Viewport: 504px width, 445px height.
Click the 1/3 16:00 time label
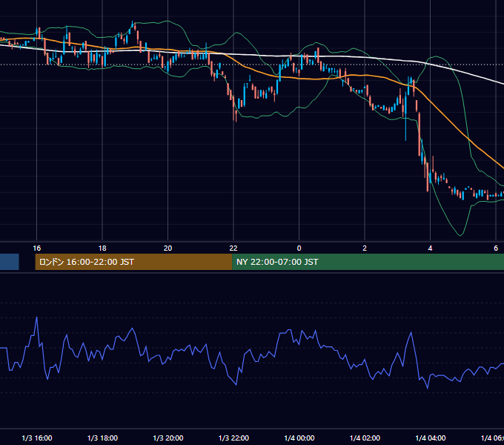[x=37, y=438]
